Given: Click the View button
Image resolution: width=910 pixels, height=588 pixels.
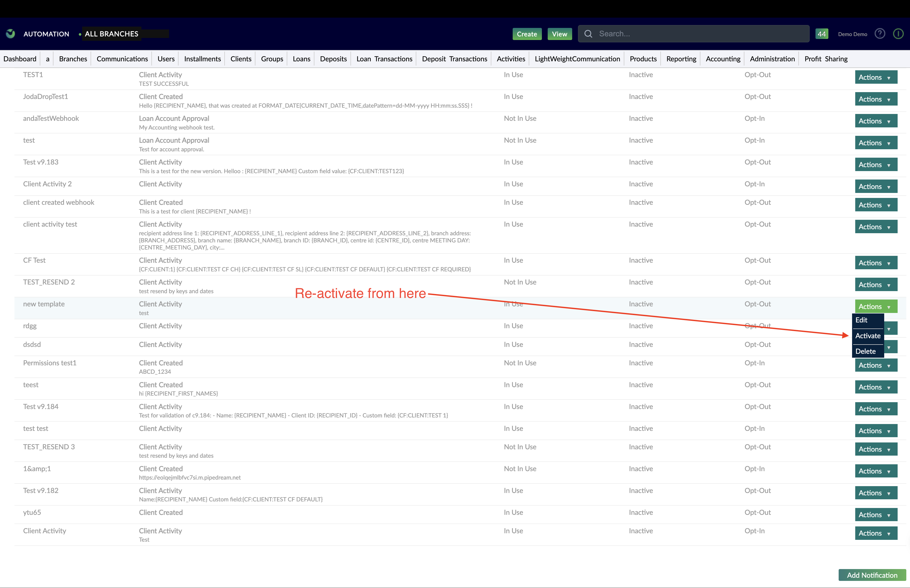Looking at the screenshot, I should coord(560,34).
